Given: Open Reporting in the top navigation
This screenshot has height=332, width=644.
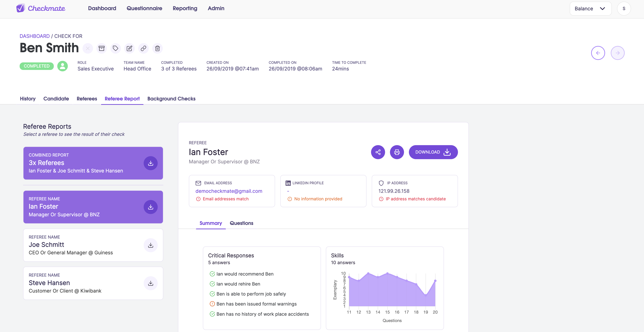Looking at the screenshot, I should [185, 8].
